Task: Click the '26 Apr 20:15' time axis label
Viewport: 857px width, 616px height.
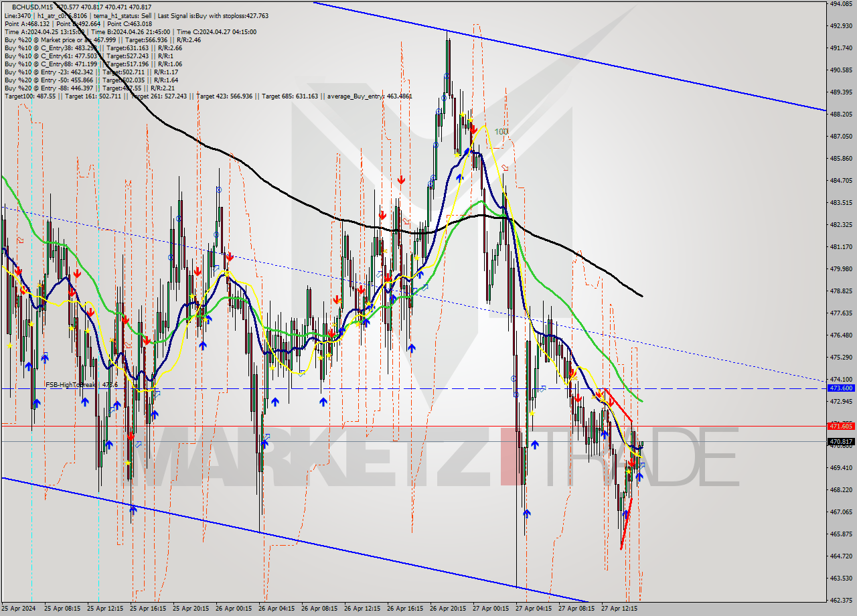Action: 448,609
